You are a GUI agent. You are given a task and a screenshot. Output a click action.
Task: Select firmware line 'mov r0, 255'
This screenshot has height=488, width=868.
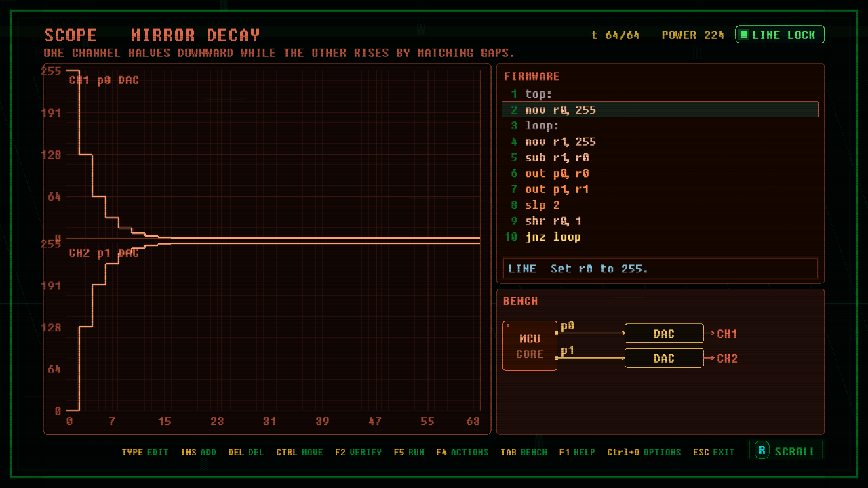click(x=660, y=110)
